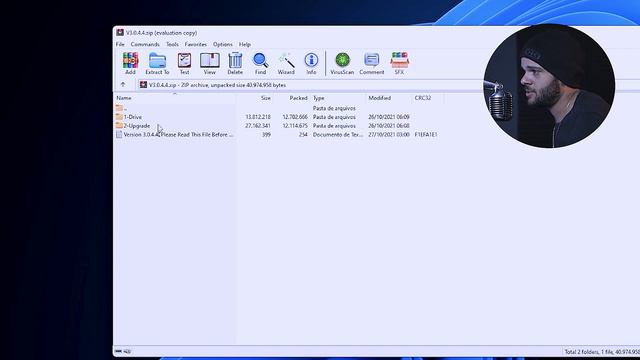
Task: Click the parent folder ".." icon
Action: [119, 108]
